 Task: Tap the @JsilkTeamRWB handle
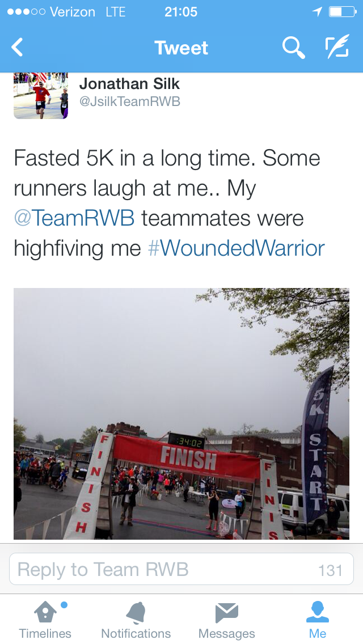(129, 101)
